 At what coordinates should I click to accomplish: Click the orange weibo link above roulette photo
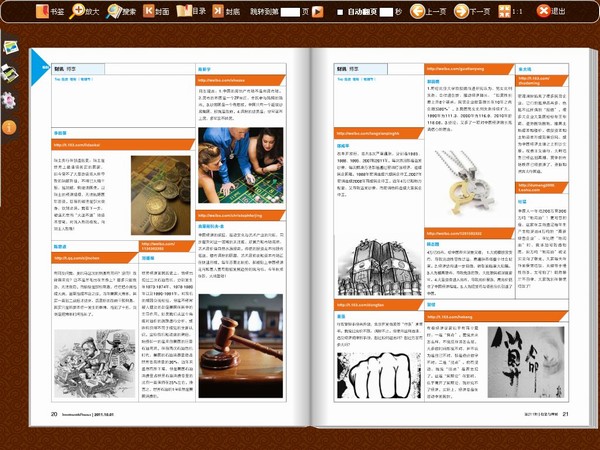coord(241,80)
